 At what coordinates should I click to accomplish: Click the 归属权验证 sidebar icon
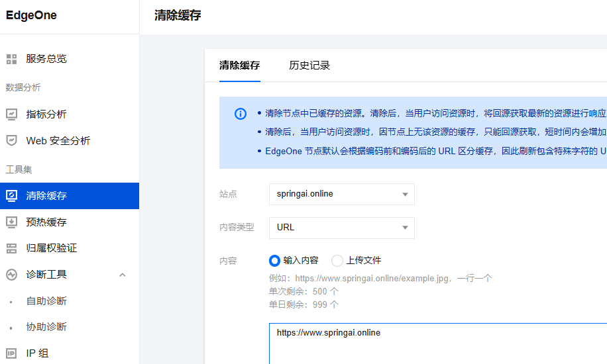pyautogui.click(x=11, y=248)
